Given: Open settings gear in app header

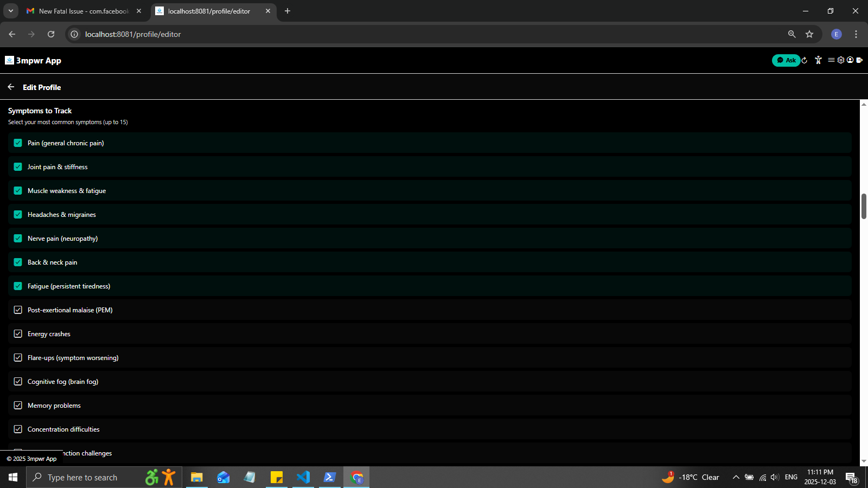Looking at the screenshot, I should coord(841,60).
